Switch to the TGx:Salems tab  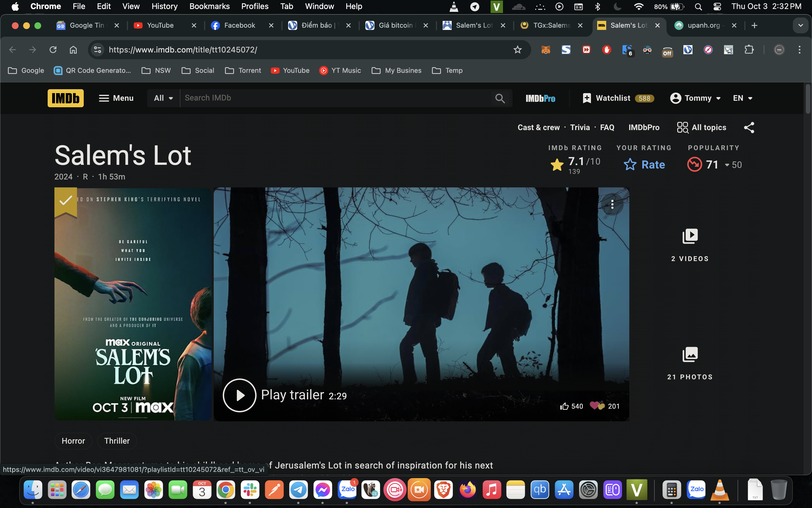click(x=551, y=25)
